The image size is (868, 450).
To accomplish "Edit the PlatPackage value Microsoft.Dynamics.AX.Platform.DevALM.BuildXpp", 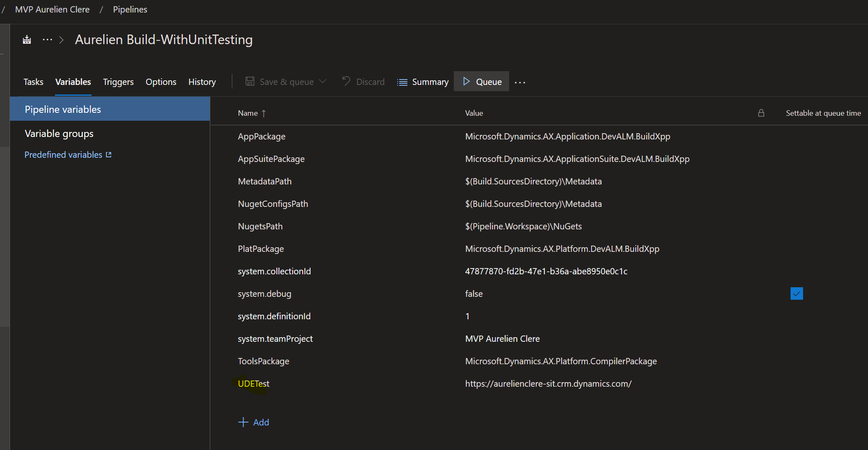I will tap(562, 249).
